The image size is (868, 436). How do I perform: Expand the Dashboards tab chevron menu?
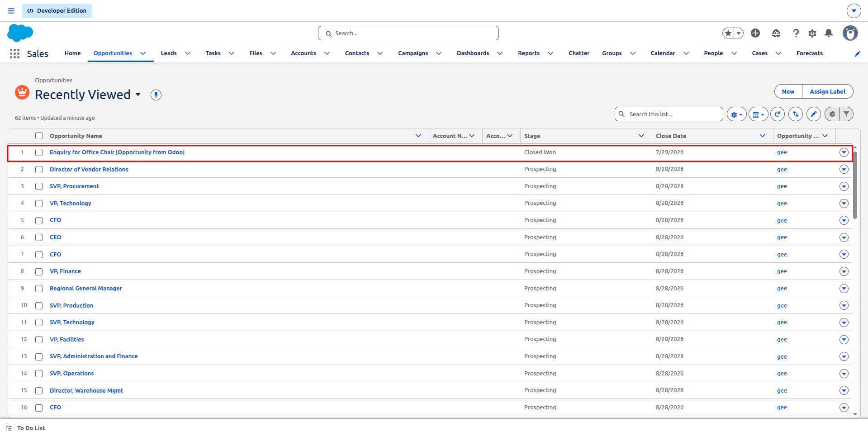coord(500,53)
